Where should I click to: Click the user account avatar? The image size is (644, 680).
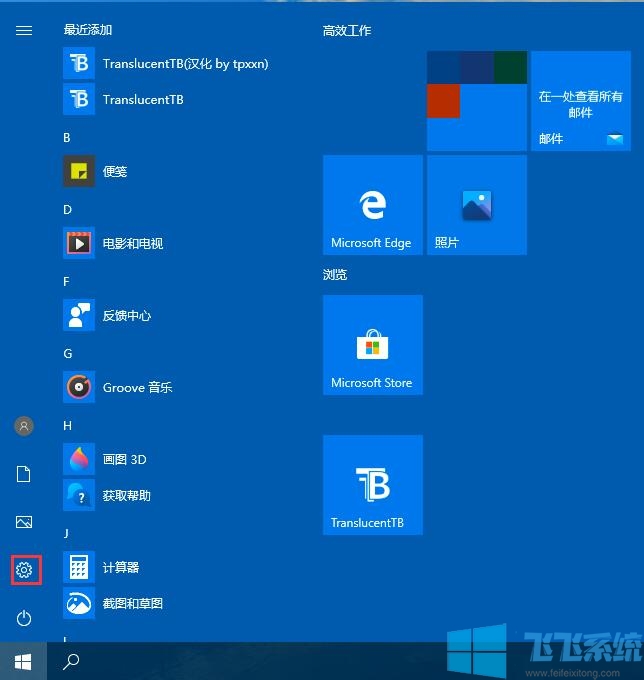tap(24, 426)
